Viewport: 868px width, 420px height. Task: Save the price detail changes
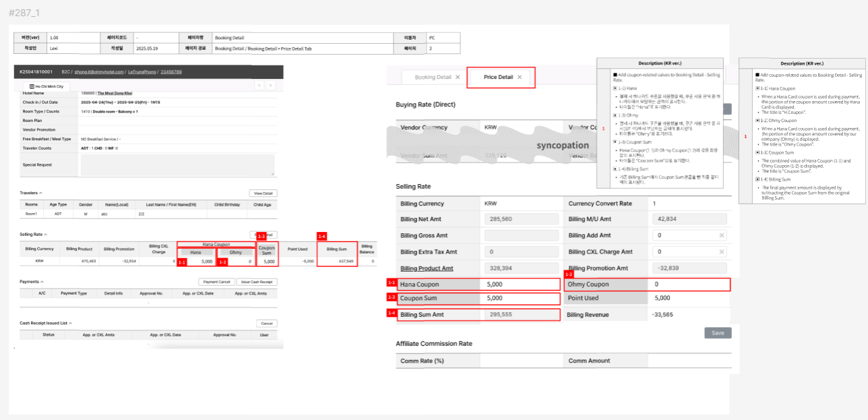coord(718,333)
